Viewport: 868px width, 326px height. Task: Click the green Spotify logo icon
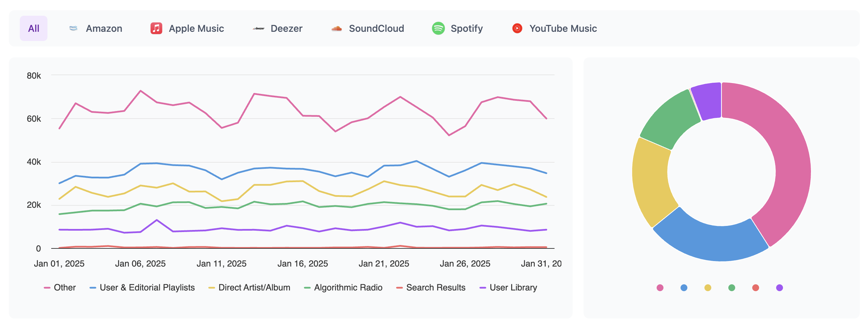438,28
